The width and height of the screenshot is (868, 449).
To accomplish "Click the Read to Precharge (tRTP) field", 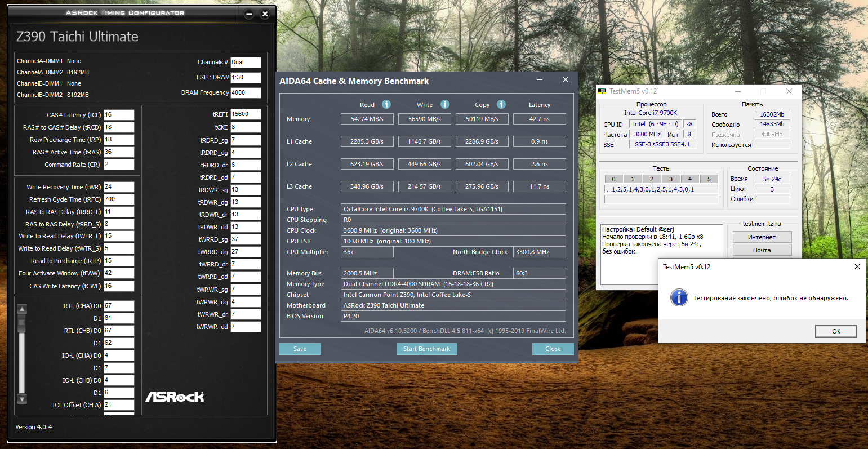I will [119, 261].
